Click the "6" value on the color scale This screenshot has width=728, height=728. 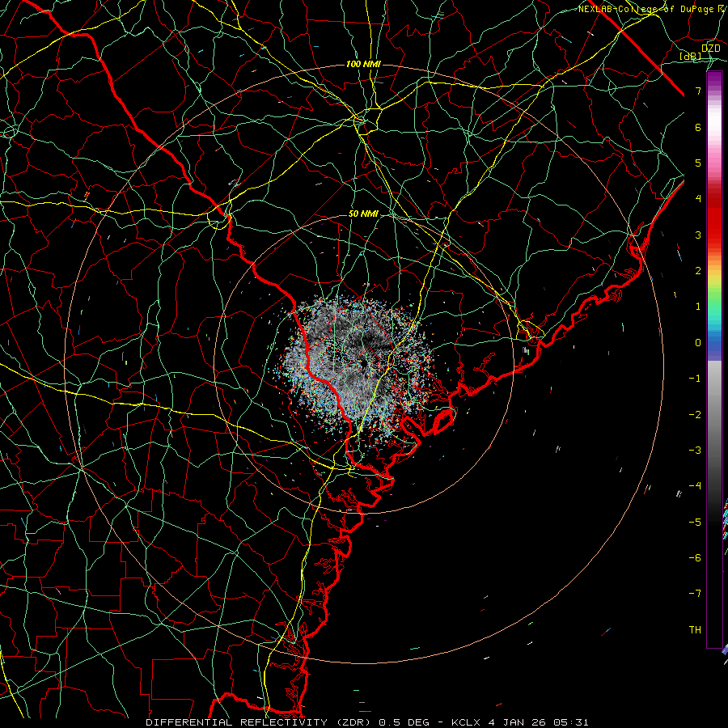click(x=698, y=127)
